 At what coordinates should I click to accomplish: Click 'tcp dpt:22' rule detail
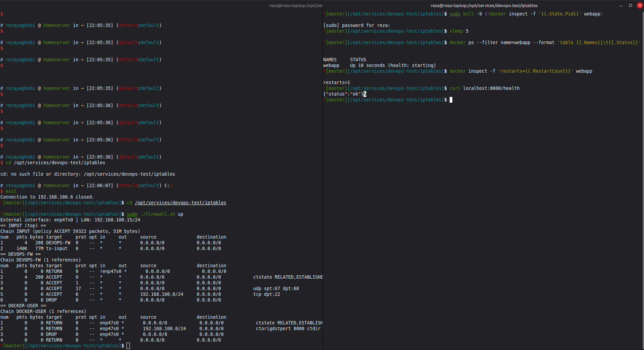[x=267, y=294]
